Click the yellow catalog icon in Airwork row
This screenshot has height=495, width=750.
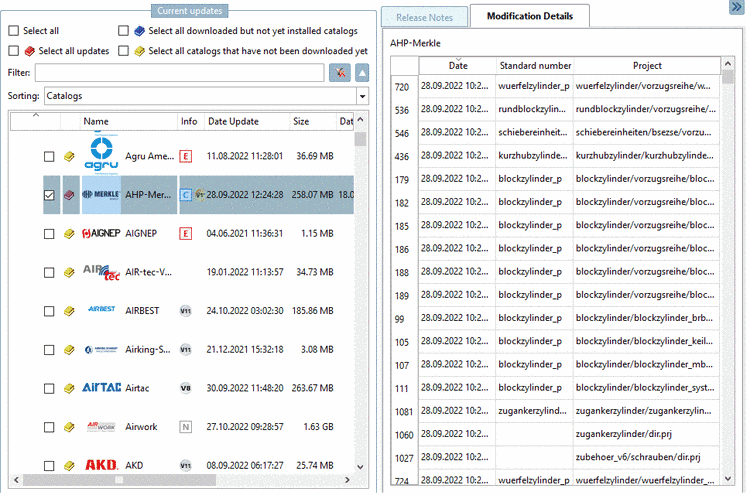click(x=69, y=427)
